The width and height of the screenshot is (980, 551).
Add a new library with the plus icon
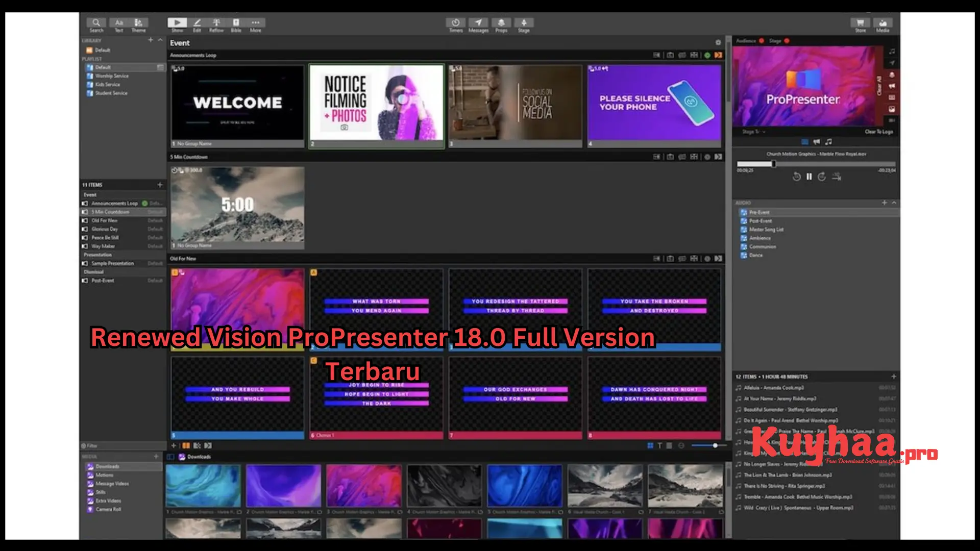(151, 40)
